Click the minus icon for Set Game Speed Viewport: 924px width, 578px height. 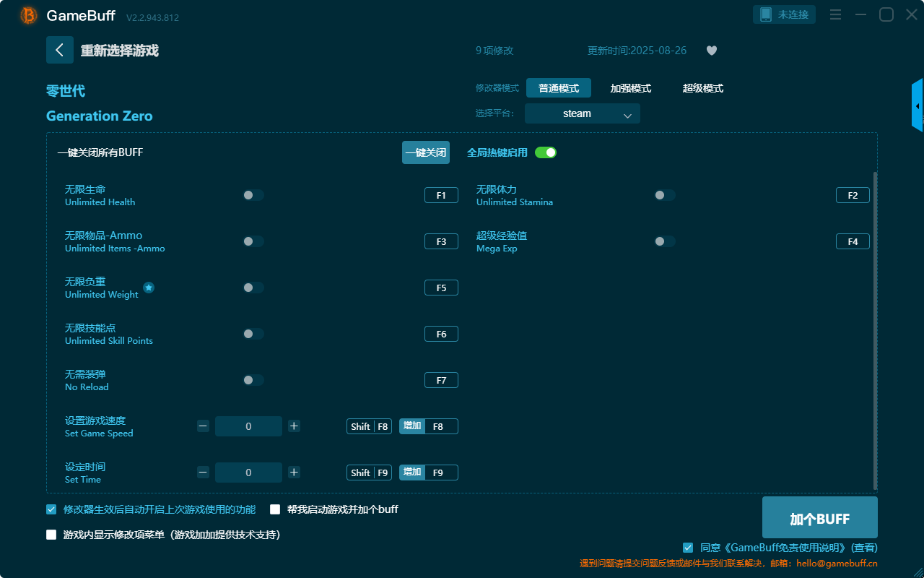tap(203, 426)
